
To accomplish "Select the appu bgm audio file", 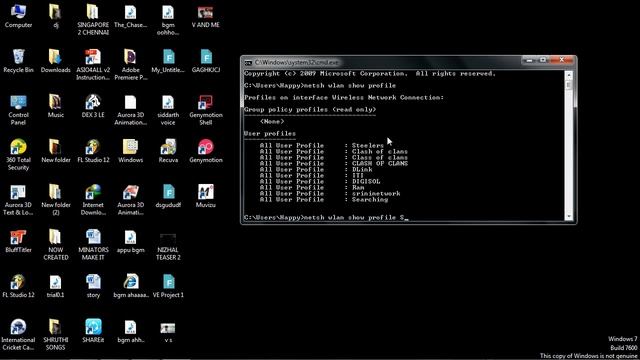I will click(x=131, y=241).
